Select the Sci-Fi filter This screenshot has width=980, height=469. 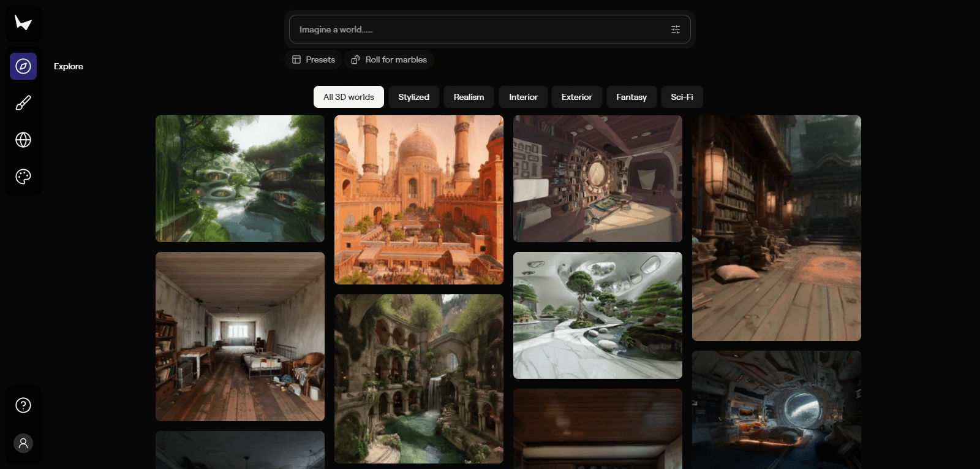pos(682,97)
